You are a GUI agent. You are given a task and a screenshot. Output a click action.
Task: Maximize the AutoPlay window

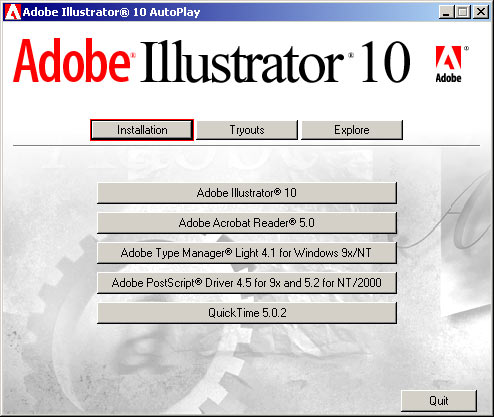(463, 12)
